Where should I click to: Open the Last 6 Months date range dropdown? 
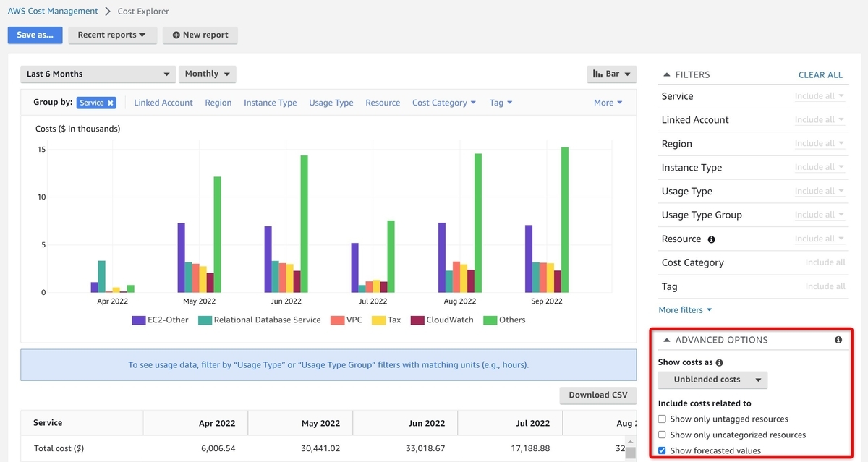tap(98, 74)
